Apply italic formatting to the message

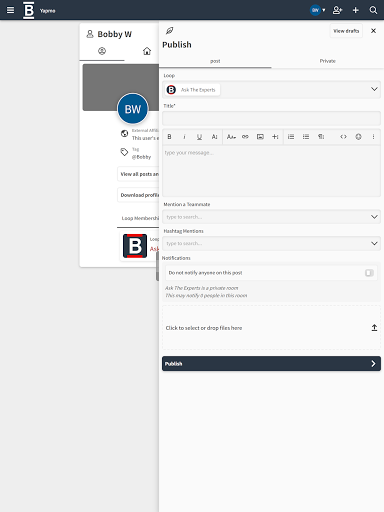[184, 137]
